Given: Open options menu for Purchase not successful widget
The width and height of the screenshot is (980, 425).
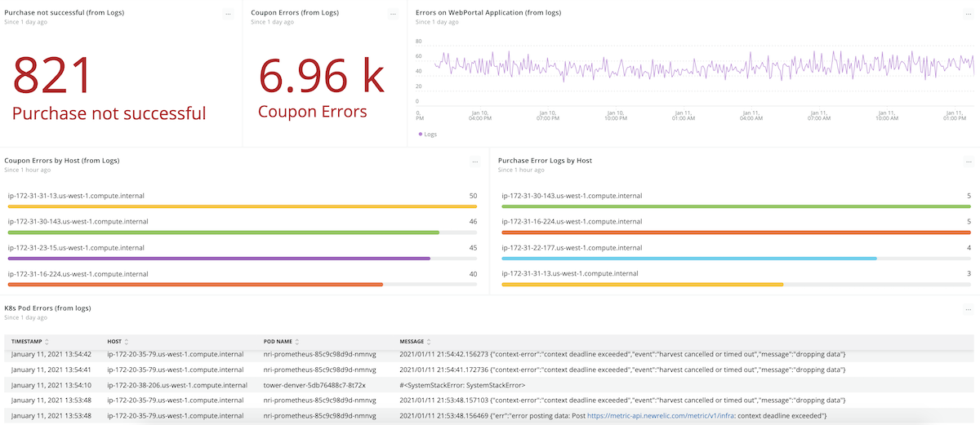Looking at the screenshot, I should click(x=228, y=14).
